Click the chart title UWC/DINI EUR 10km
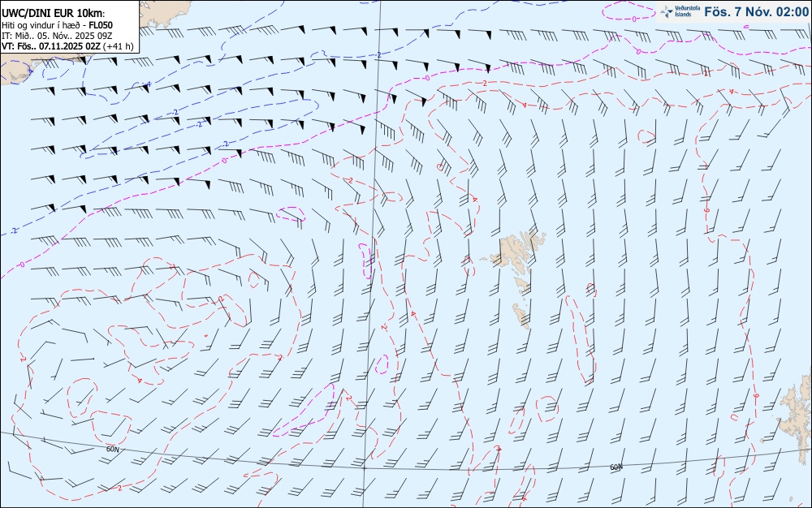 pyautogui.click(x=54, y=14)
